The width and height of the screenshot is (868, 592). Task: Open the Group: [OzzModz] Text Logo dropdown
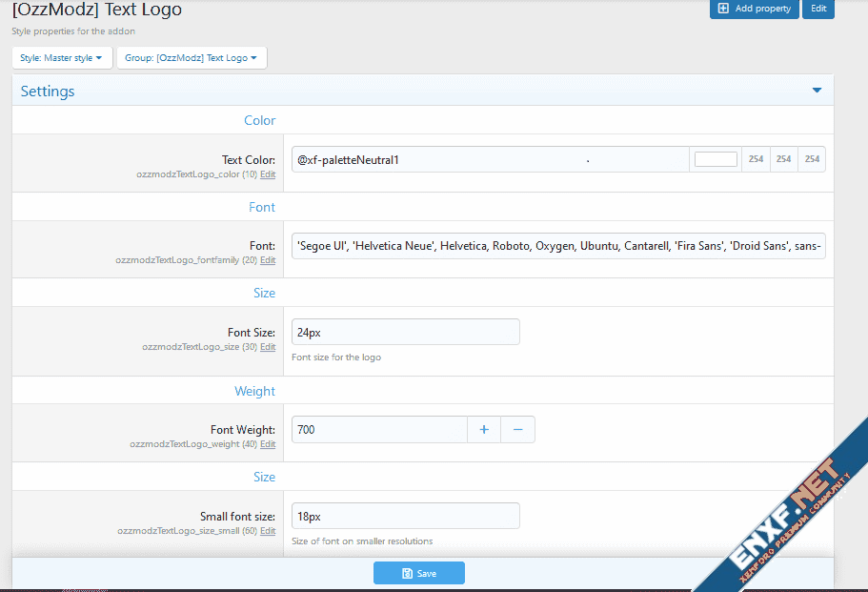point(192,58)
